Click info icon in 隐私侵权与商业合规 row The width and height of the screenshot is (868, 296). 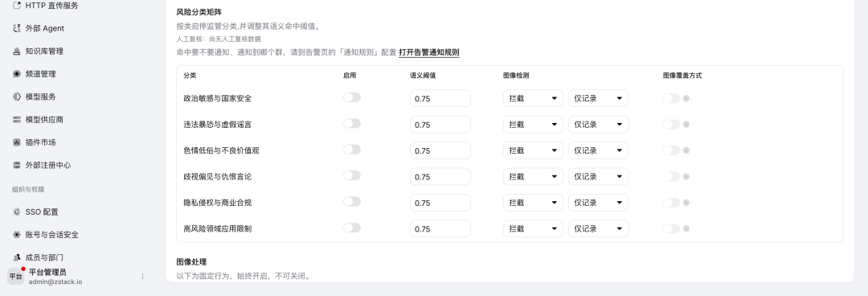coord(686,203)
